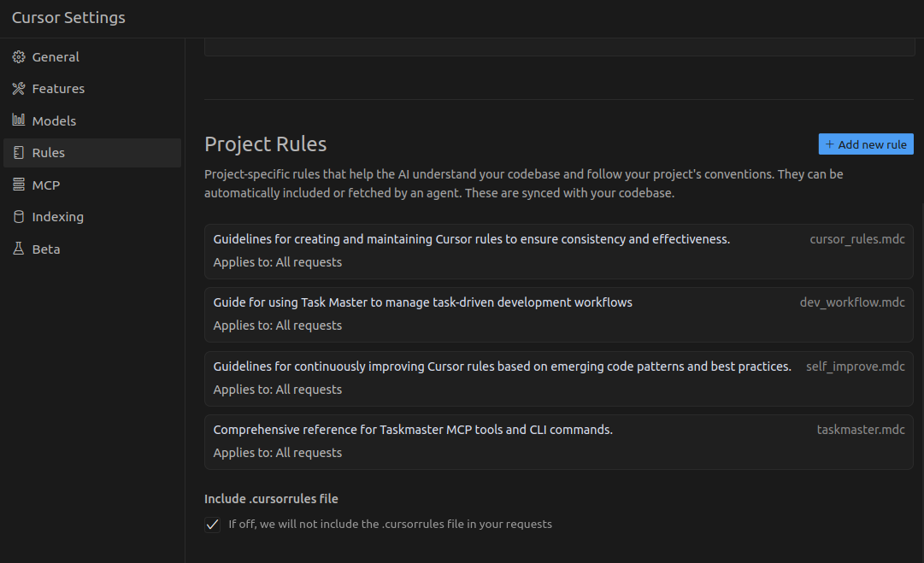Click the Cursor Settings title

68,18
